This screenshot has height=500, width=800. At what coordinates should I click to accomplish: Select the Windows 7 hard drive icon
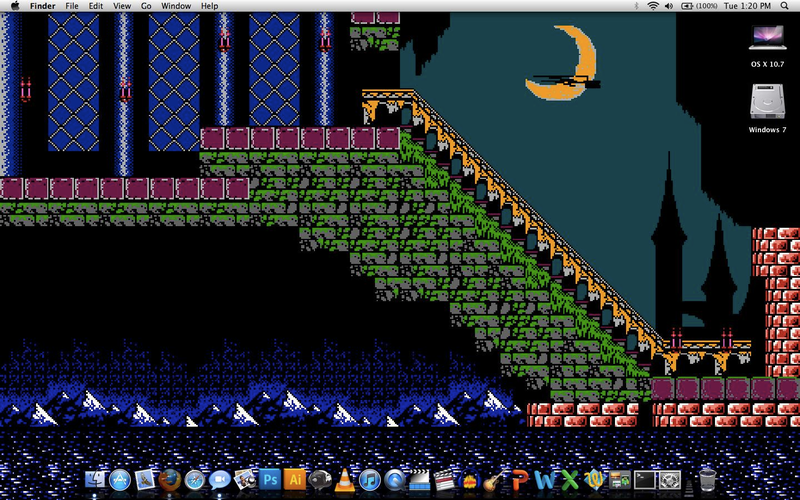[x=767, y=109]
